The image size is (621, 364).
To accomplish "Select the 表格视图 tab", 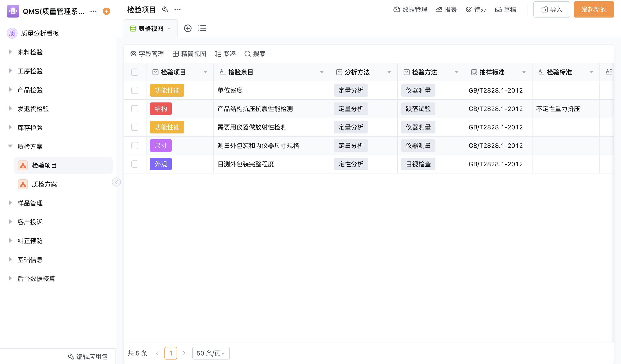I will pyautogui.click(x=151, y=29).
